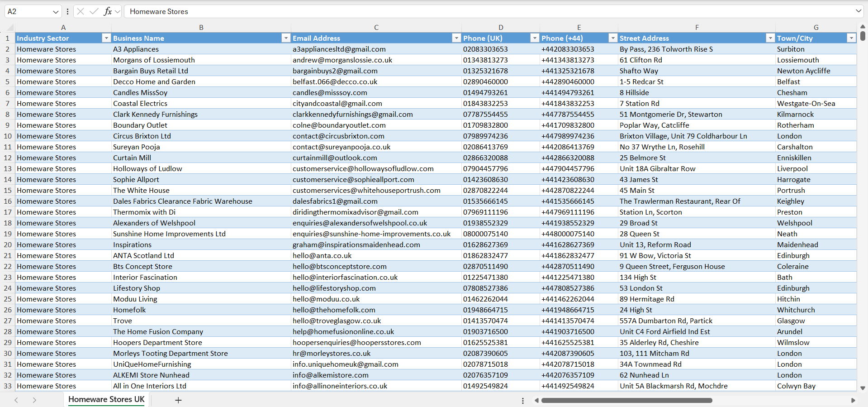Click cell 'Holloways of Ludlow'
This screenshot has height=407, width=868.
(201, 168)
